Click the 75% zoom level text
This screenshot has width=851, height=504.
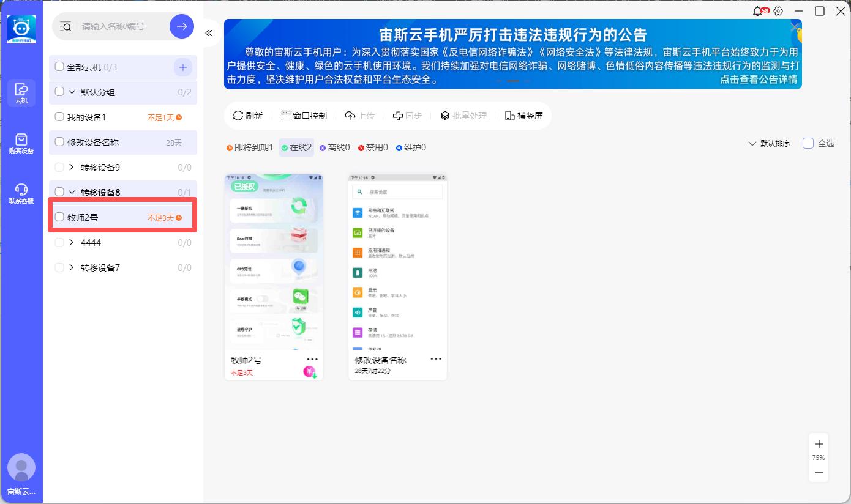(819, 458)
